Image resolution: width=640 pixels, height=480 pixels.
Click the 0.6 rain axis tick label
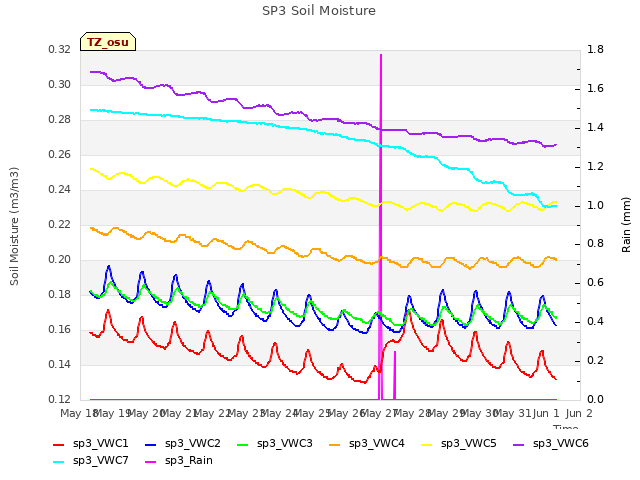(x=595, y=282)
